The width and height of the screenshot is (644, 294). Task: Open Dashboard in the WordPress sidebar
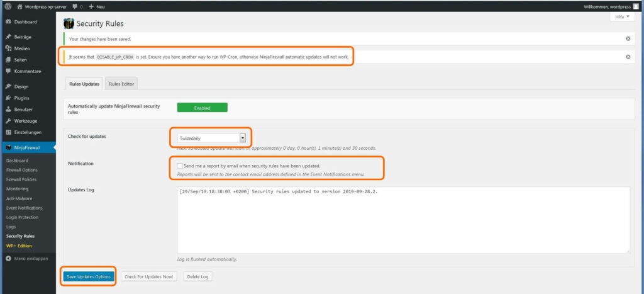tap(25, 22)
